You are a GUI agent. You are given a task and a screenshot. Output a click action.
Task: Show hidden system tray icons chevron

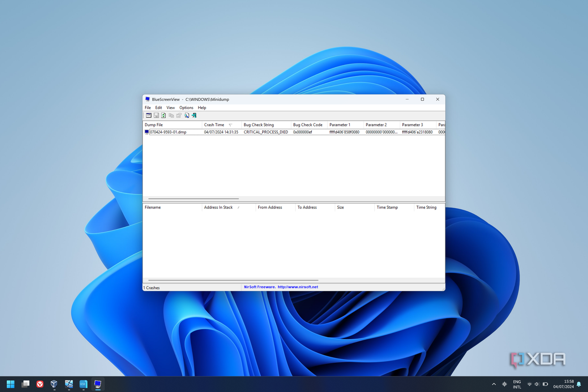pyautogui.click(x=494, y=384)
